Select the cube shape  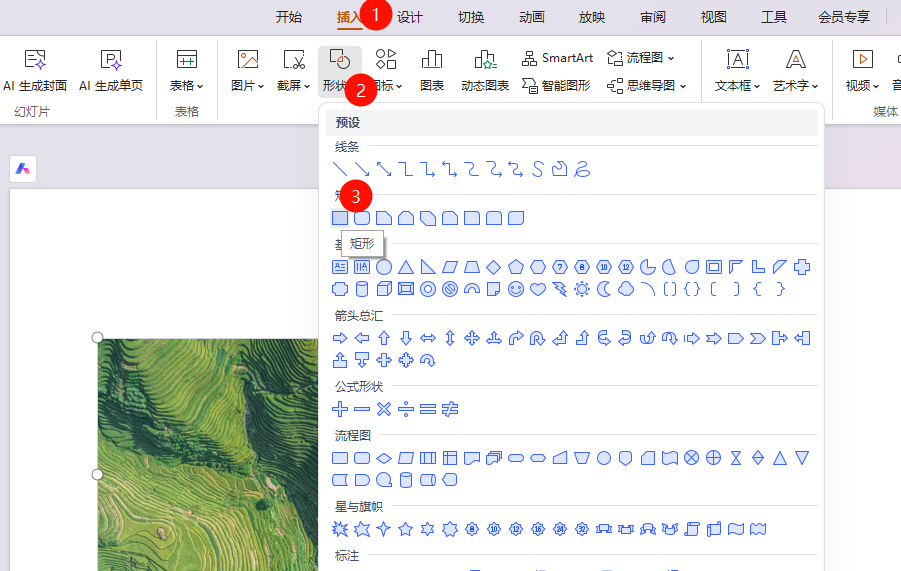[384, 289]
